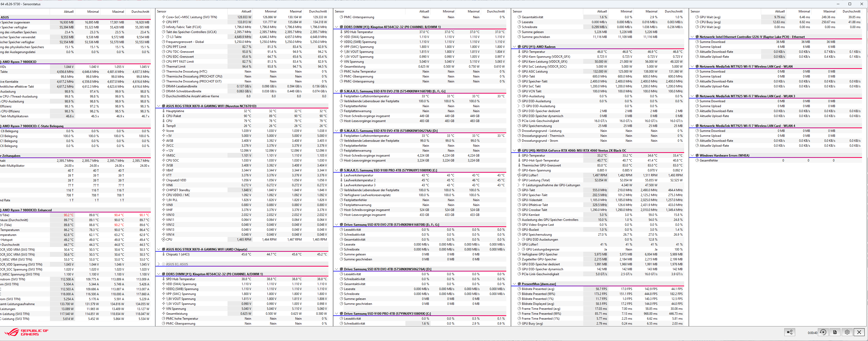Click the Durchschnitt header in second column
This screenshot has width=868, height=341.
(x=318, y=11)
